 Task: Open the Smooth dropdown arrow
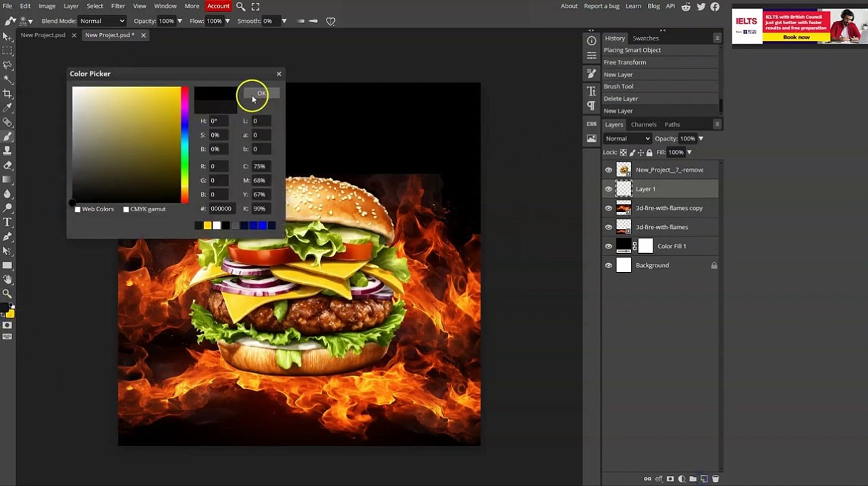[283, 21]
